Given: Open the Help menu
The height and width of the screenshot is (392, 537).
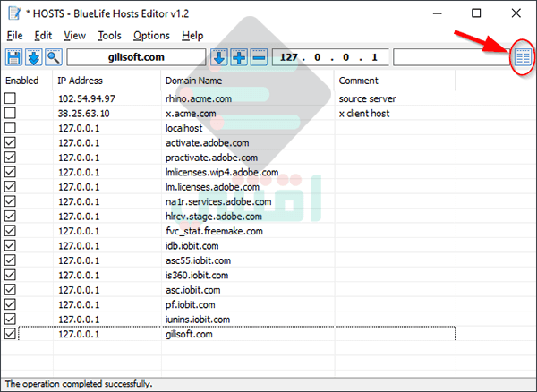Looking at the screenshot, I should [x=192, y=36].
